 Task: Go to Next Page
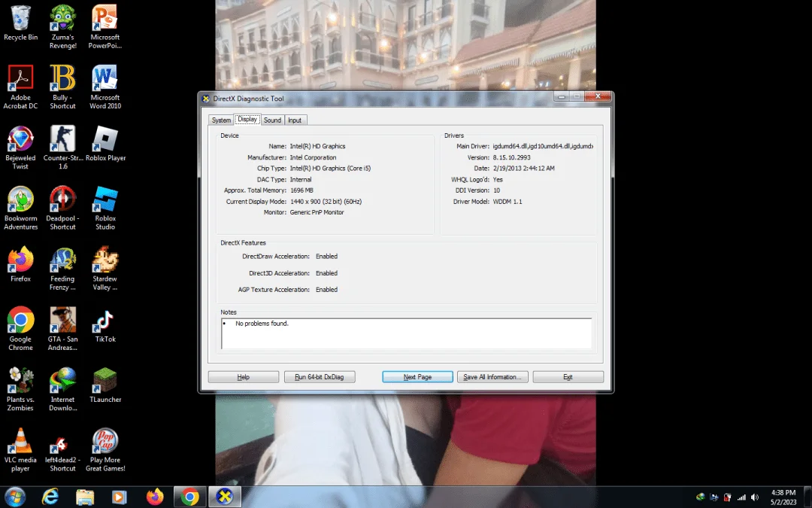click(x=417, y=377)
